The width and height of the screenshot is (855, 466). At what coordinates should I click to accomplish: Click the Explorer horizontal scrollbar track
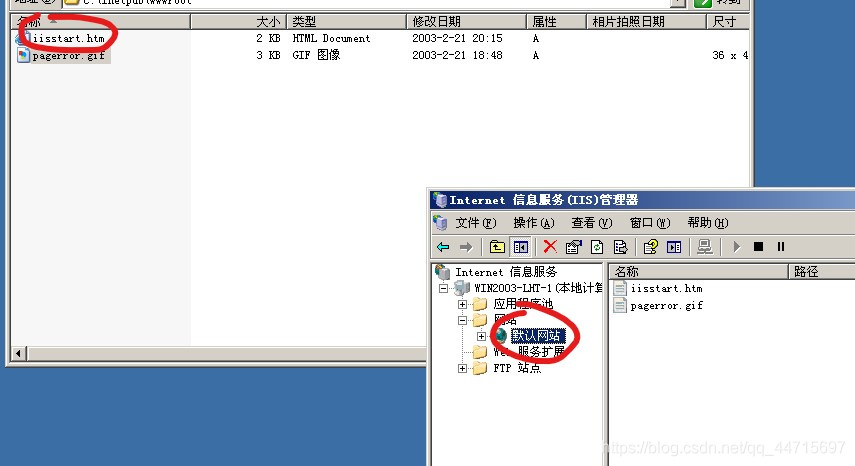click(226, 353)
